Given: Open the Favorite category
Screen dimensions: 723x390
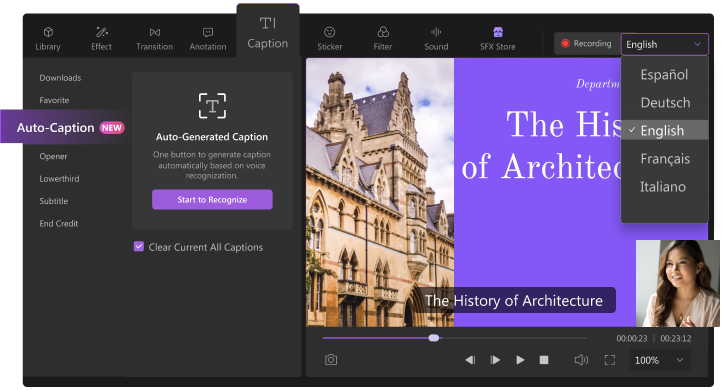Looking at the screenshot, I should [54, 100].
